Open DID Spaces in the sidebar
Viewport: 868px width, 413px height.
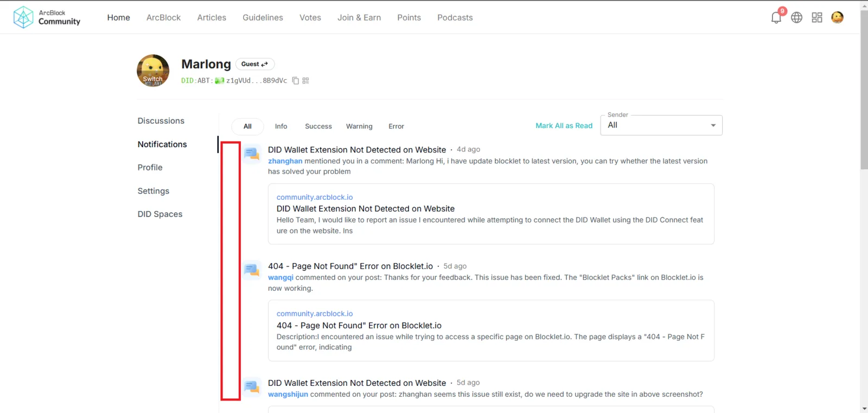(x=160, y=214)
